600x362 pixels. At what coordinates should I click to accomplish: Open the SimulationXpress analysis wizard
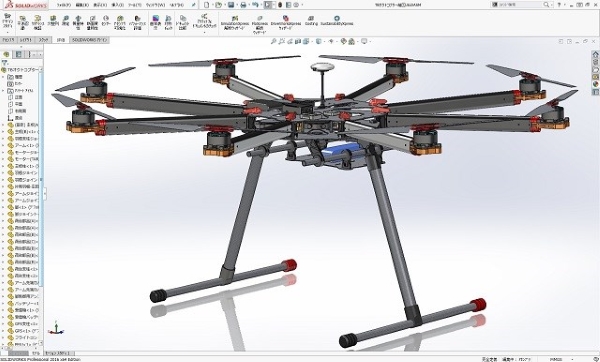pos(235,23)
